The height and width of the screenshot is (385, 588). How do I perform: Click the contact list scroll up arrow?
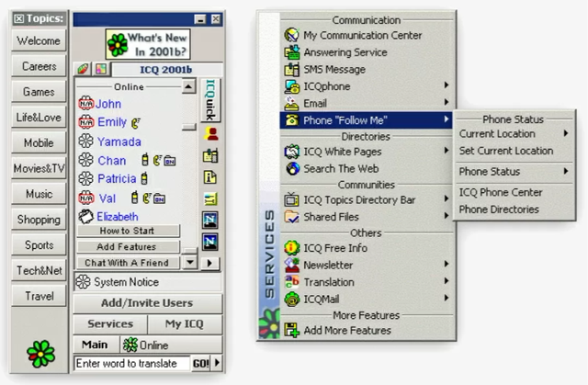(188, 86)
